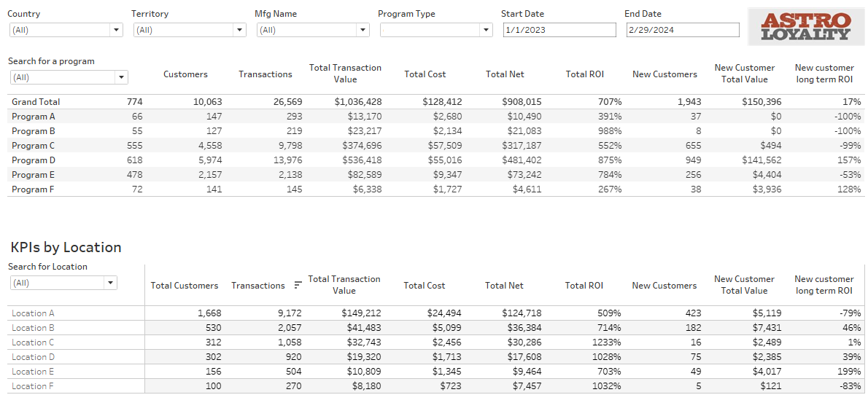Click Total Customers column header
The height and width of the screenshot is (411, 868).
click(x=184, y=286)
